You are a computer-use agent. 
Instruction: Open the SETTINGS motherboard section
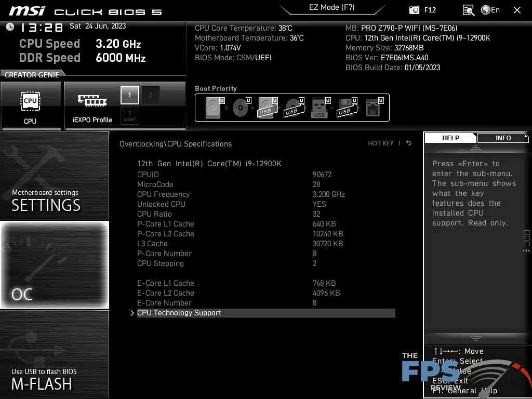pos(54,176)
